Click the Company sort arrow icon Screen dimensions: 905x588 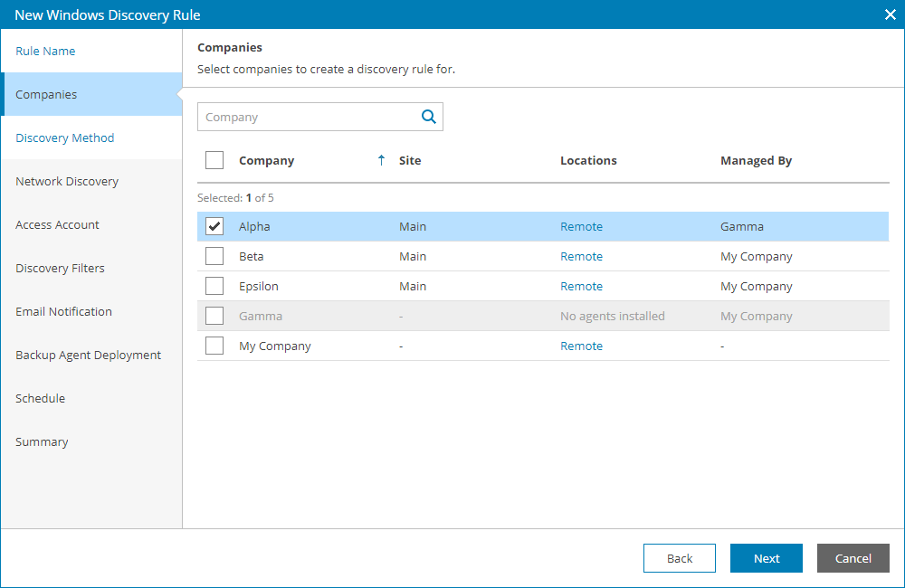381,160
